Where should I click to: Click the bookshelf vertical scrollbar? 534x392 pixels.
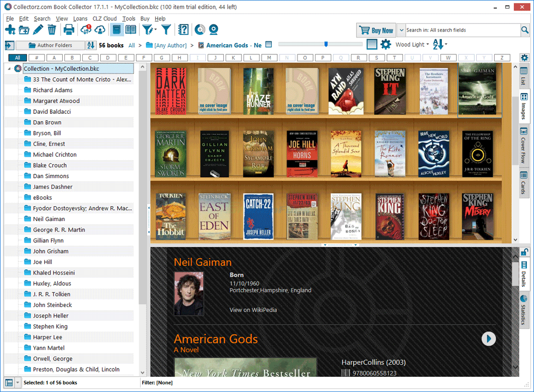coord(515,130)
